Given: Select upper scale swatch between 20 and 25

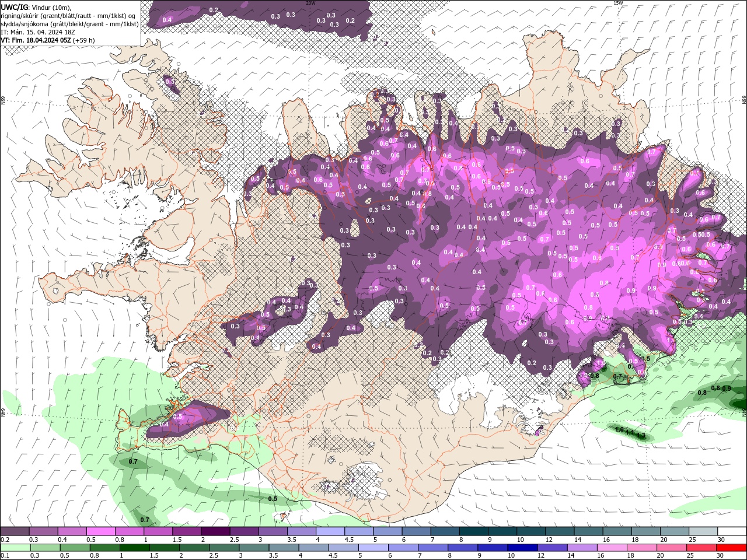Looking at the screenshot, I should click(x=675, y=531).
